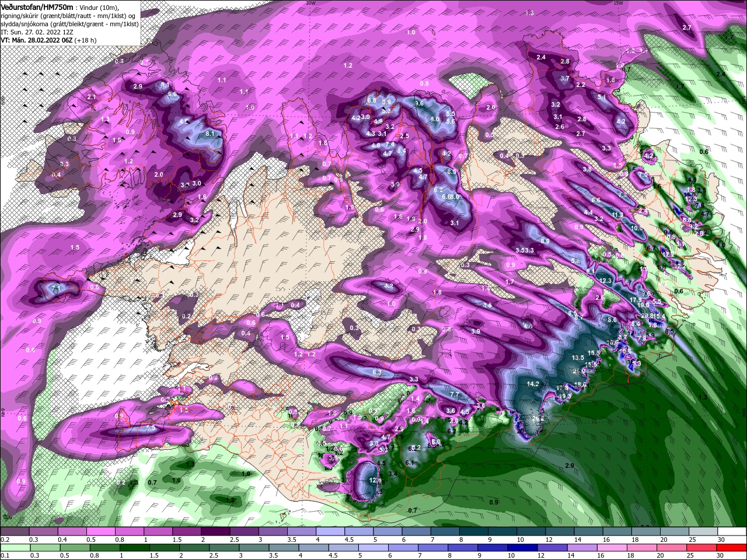Image resolution: width=747 pixels, height=560 pixels.
Task: Click the 11.3 precipitation value
Action: pos(617,215)
